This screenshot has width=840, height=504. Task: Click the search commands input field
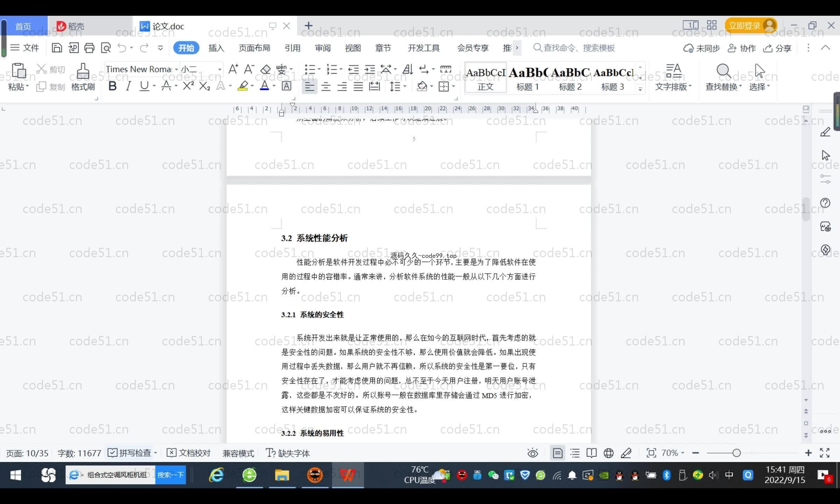(x=574, y=48)
